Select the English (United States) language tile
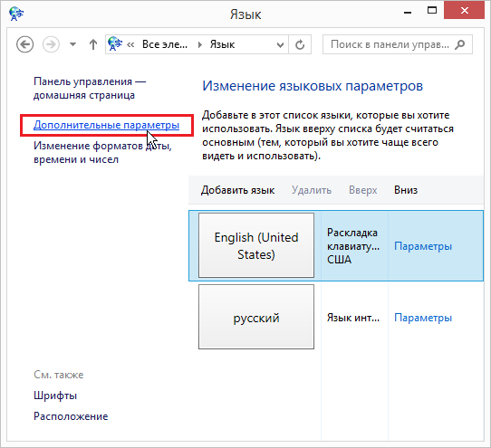This screenshot has width=491, height=448. point(256,245)
